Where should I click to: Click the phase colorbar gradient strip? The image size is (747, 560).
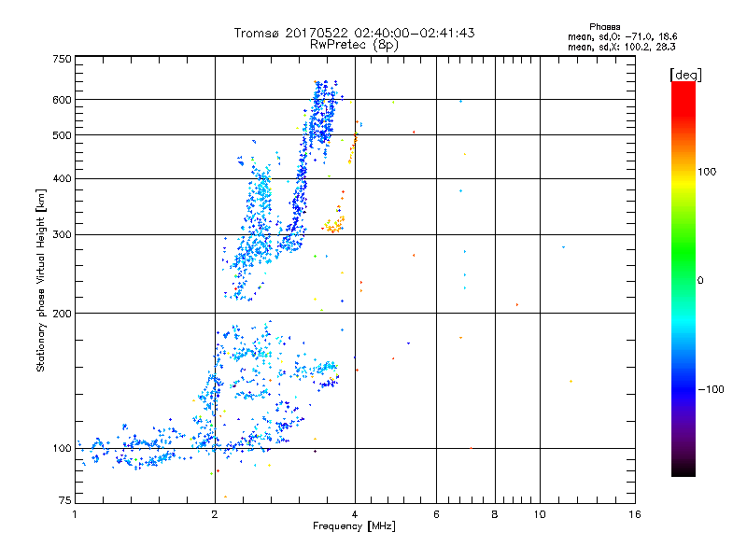point(684,279)
